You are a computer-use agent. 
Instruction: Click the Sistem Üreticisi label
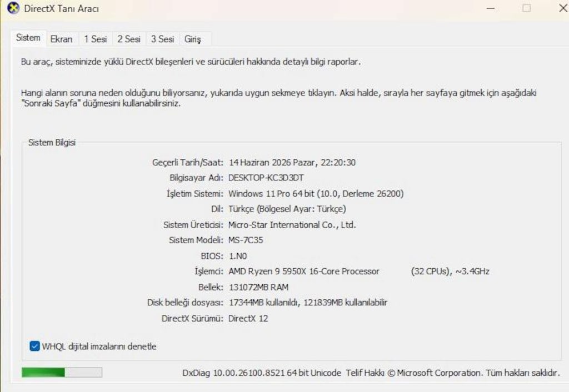[193, 225]
